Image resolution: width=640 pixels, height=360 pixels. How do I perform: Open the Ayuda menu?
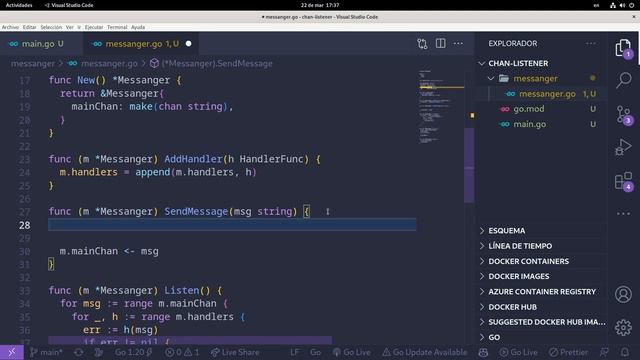tap(138, 27)
